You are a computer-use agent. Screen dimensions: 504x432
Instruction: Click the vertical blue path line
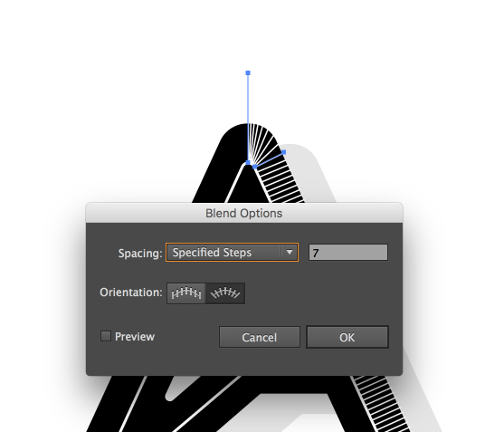248,118
